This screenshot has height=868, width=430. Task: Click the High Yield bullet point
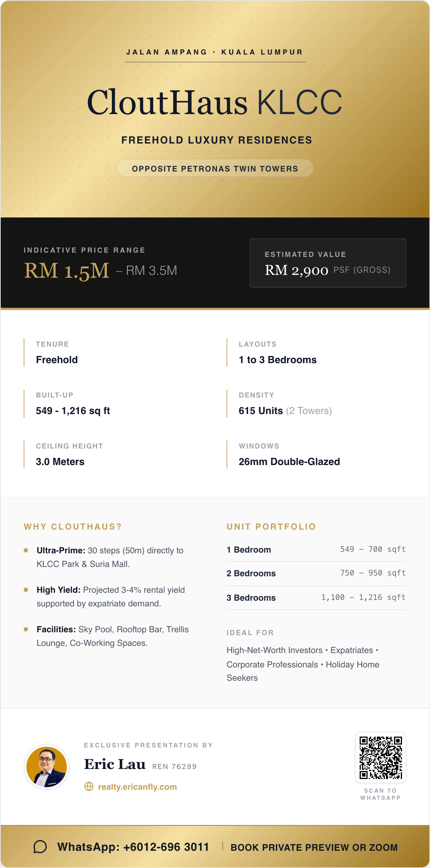[x=110, y=597]
